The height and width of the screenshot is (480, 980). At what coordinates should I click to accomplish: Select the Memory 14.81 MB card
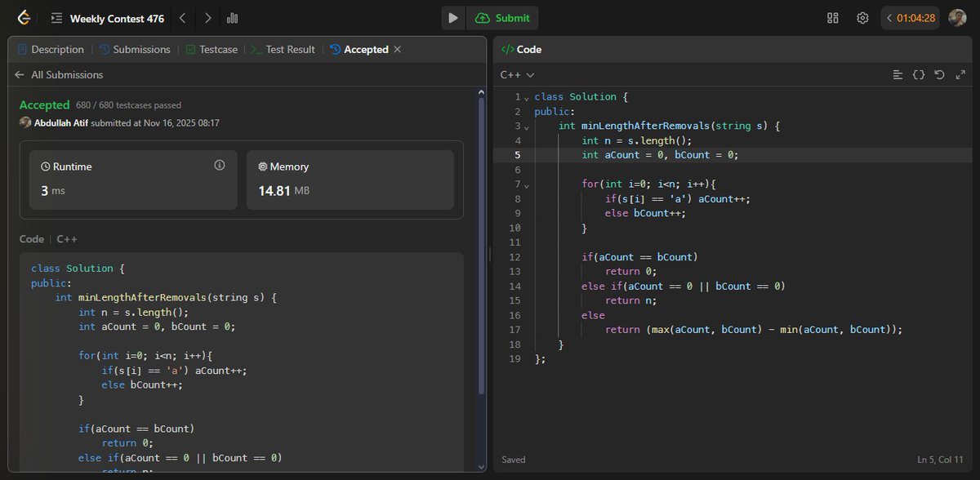350,180
